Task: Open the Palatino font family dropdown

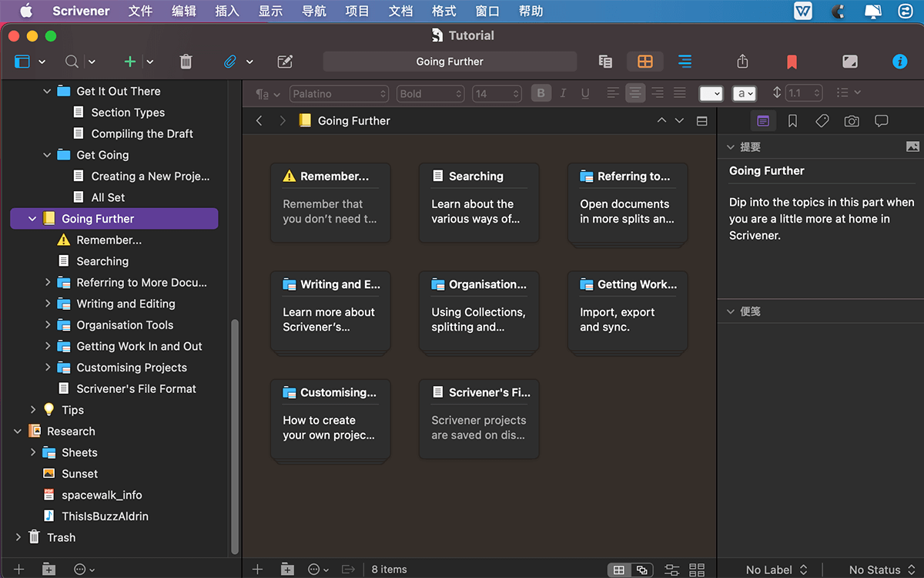Action: (339, 93)
